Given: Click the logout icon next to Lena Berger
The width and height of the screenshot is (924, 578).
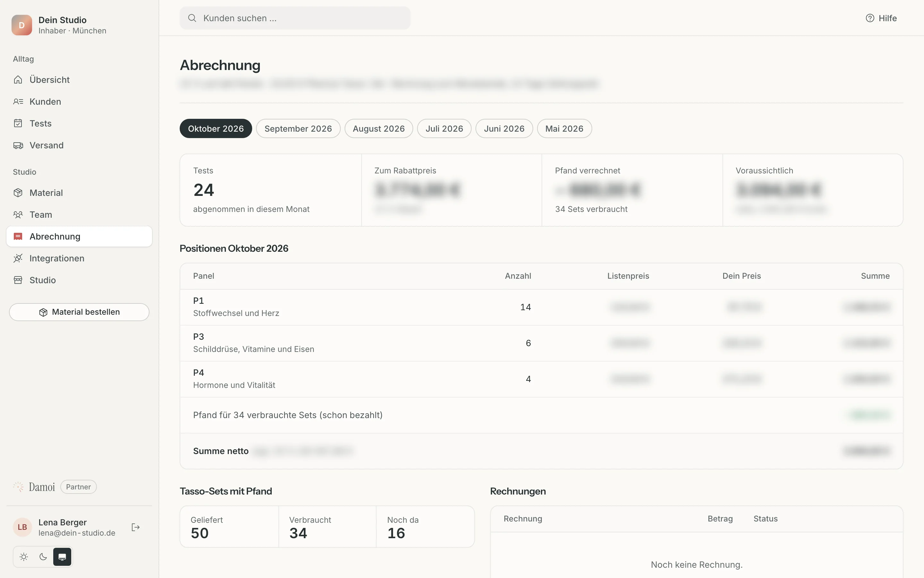Looking at the screenshot, I should click(x=135, y=527).
